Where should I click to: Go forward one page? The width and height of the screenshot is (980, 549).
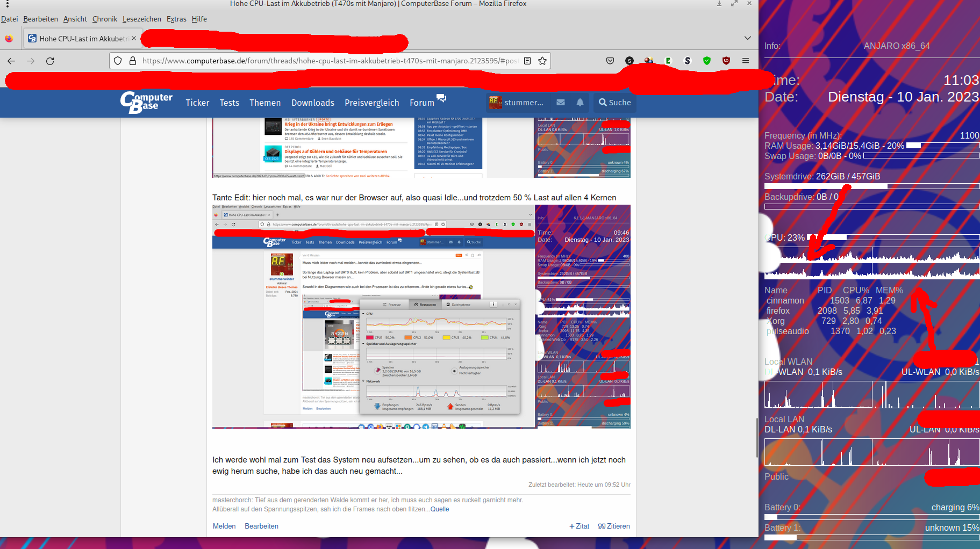click(x=31, y=61)
